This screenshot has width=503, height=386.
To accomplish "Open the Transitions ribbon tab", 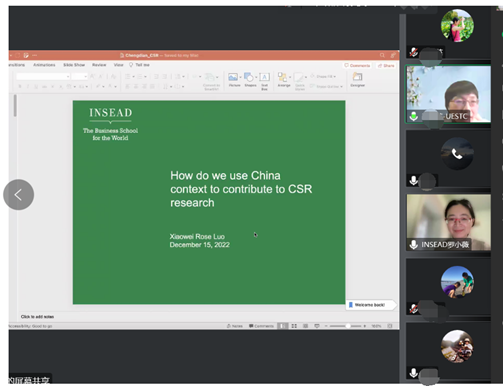I will (17, 65).
